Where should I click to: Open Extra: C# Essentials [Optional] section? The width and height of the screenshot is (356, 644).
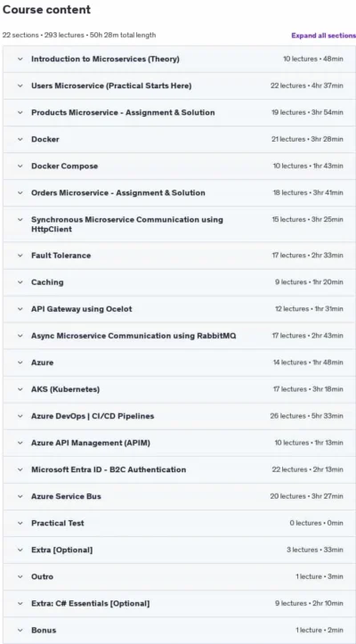pos(179,603)
